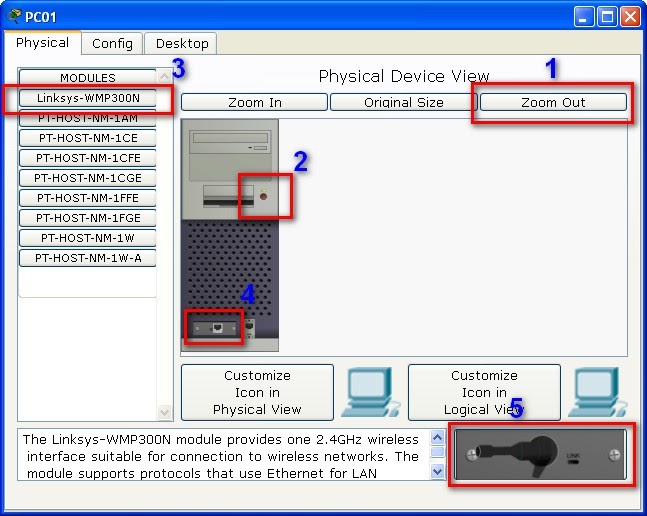Image resolution: width=647 pixels, height=516 pixels.
Task: Click the modules list scroll down arrow
Action: pos(165,412)
